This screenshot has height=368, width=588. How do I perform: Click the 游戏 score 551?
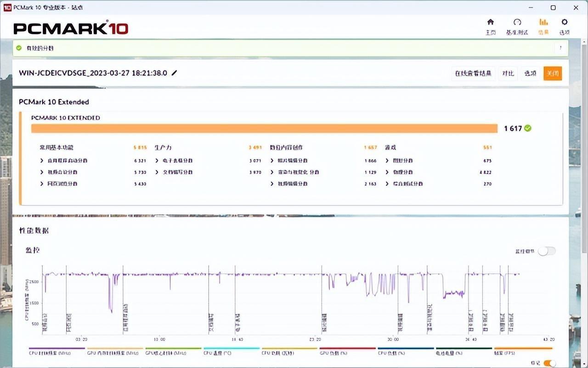point(487,148)
